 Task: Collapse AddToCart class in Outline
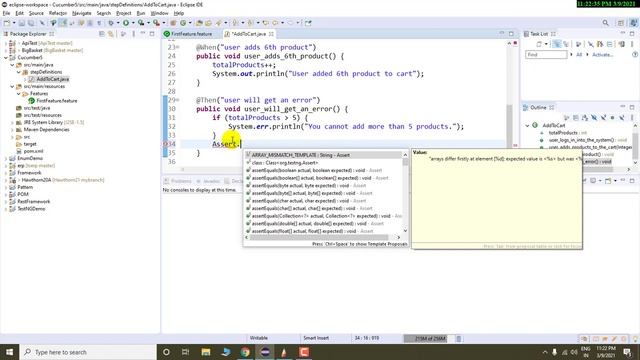[x=527, y=126]
